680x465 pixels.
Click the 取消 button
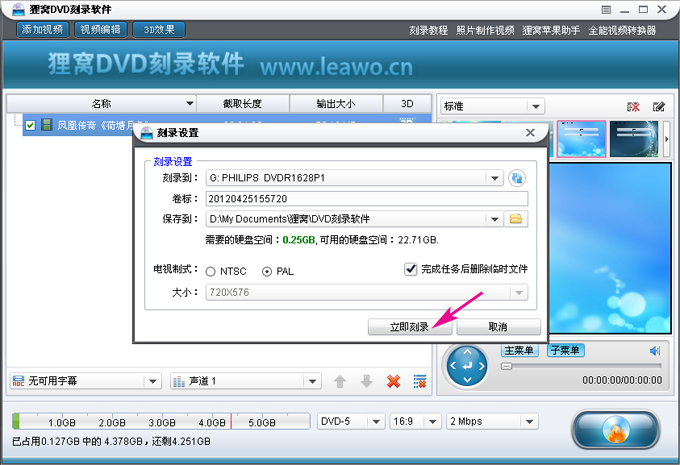point(498,327)
